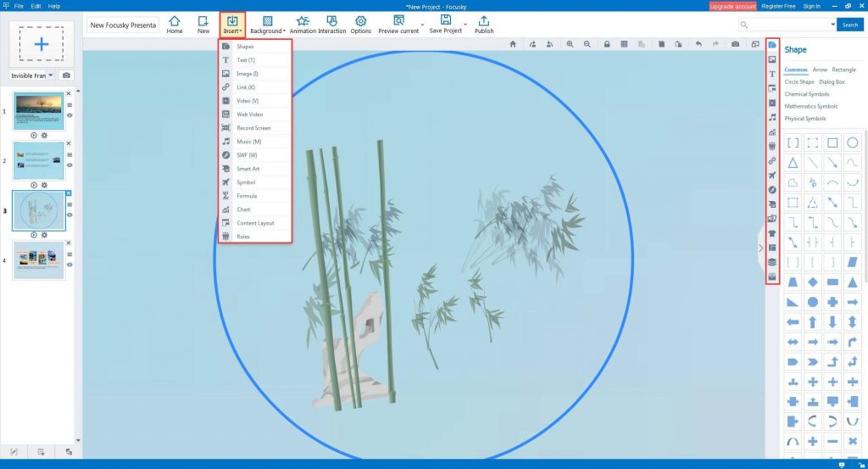Open the Interaction tool
Image resolution: width=868 pixels, height=469 pixels.
(x=331, y=24)
